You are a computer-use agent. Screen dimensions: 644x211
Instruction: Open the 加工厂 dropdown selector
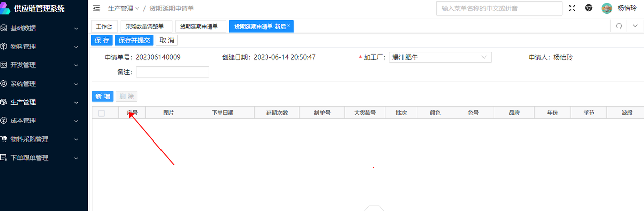(x=440, y=57)
